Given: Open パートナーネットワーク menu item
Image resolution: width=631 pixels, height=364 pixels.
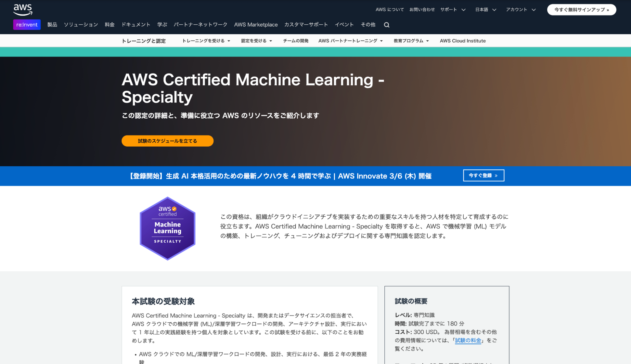Looking at the screenshot, I should 200,25.
